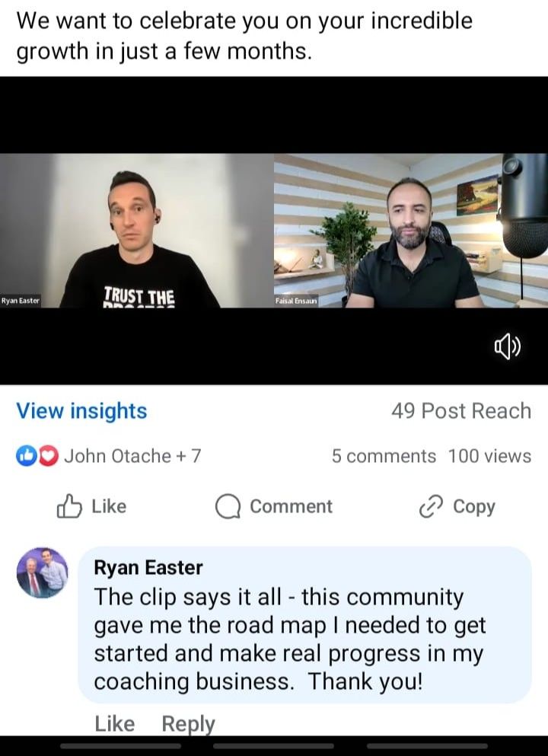Unmute the video with the speaker icon

click(507, 347)
